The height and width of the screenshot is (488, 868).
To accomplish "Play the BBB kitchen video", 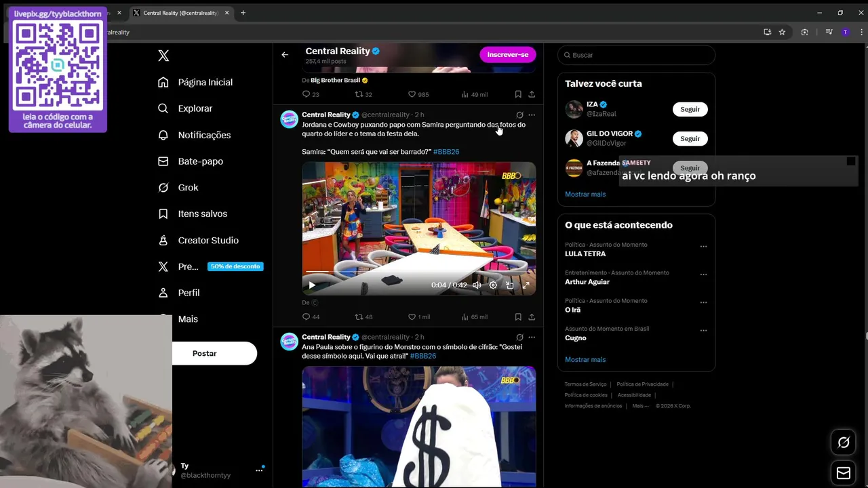I will (312, 285).
